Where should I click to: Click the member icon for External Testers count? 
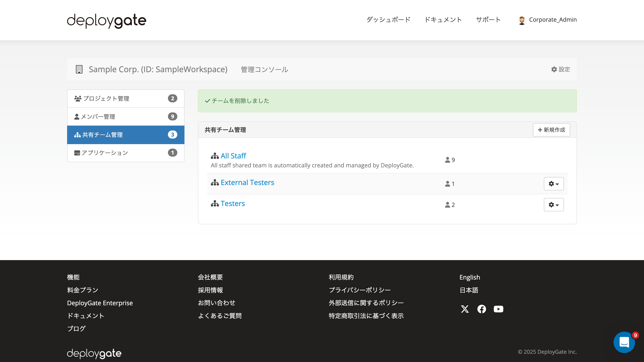(x=447, y=184)
